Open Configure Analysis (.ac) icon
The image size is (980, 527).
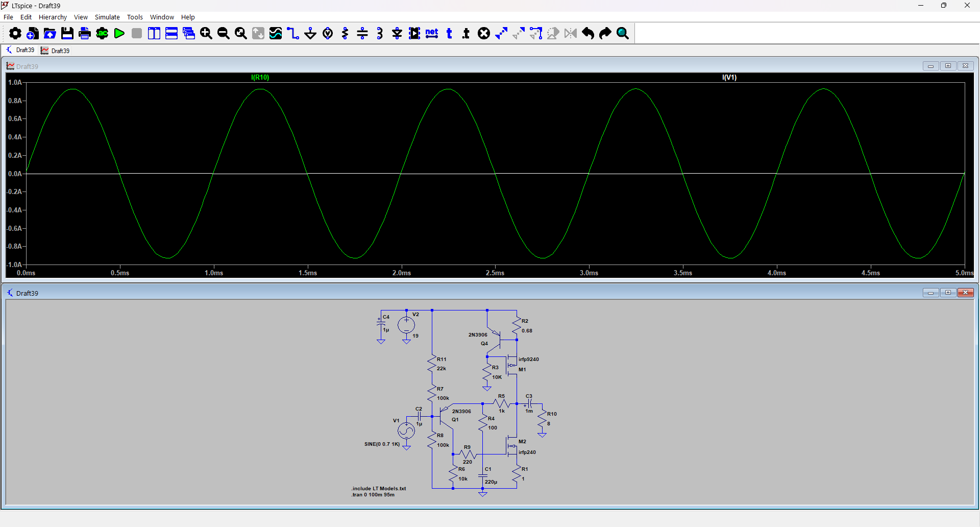[102, 34]
